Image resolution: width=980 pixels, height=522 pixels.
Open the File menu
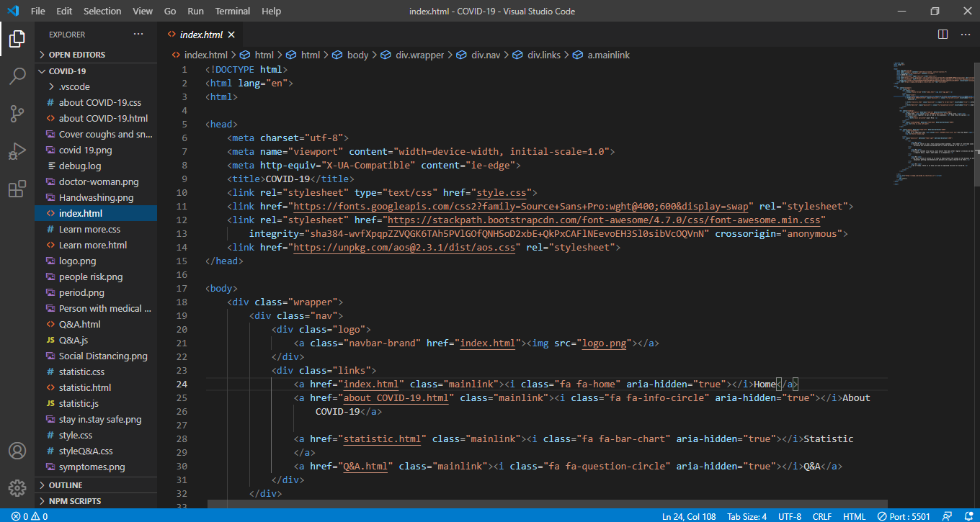pyautogui.click(x=38, y=11)
